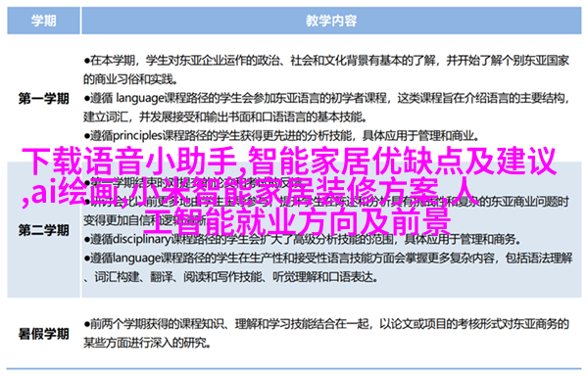Click the 教学内容 column header
Image resolution: width=588 pixels, height=376 pixels.
coord(331,21)
